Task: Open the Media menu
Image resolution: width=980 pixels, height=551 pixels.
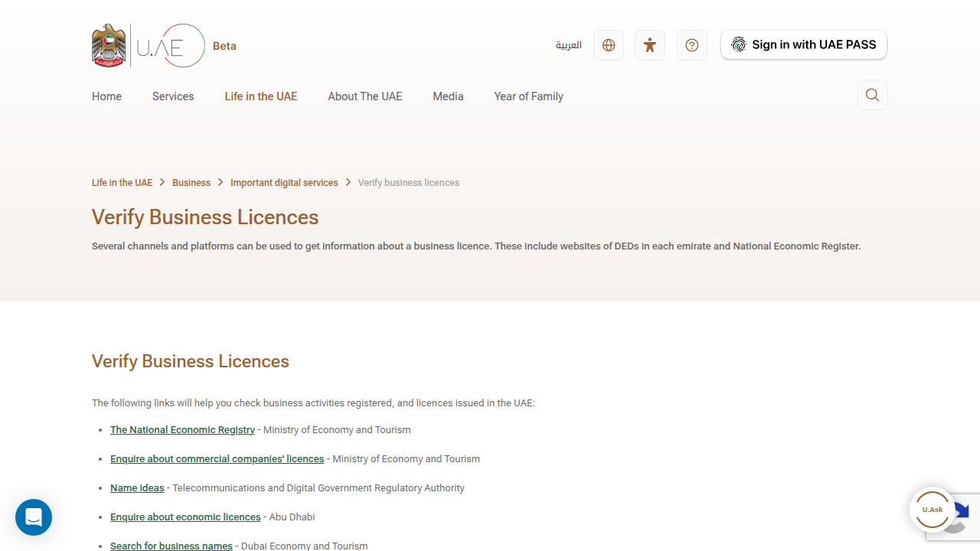Action: click(x=448, y=96)
